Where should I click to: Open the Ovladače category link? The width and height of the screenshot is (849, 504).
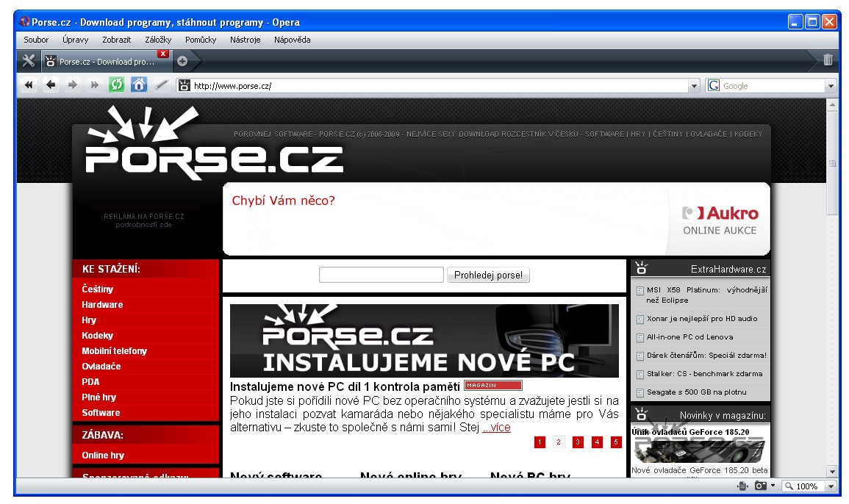pyautogui.click(x=101, y=367)
